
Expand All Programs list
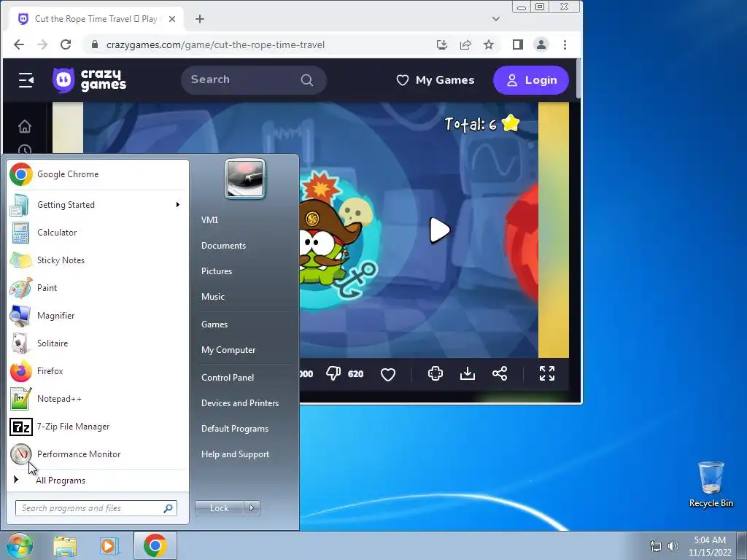click(x=98, y=480)
